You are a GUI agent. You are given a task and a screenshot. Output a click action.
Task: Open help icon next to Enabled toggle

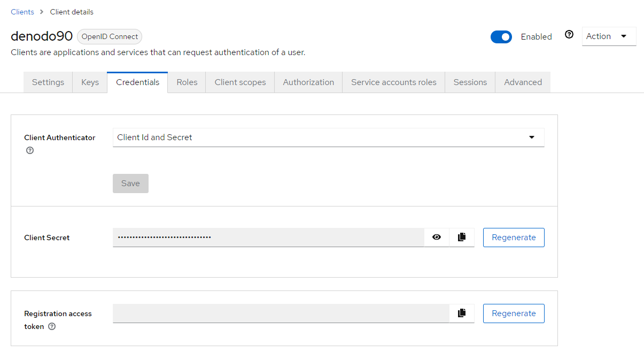tap(569, 35)
